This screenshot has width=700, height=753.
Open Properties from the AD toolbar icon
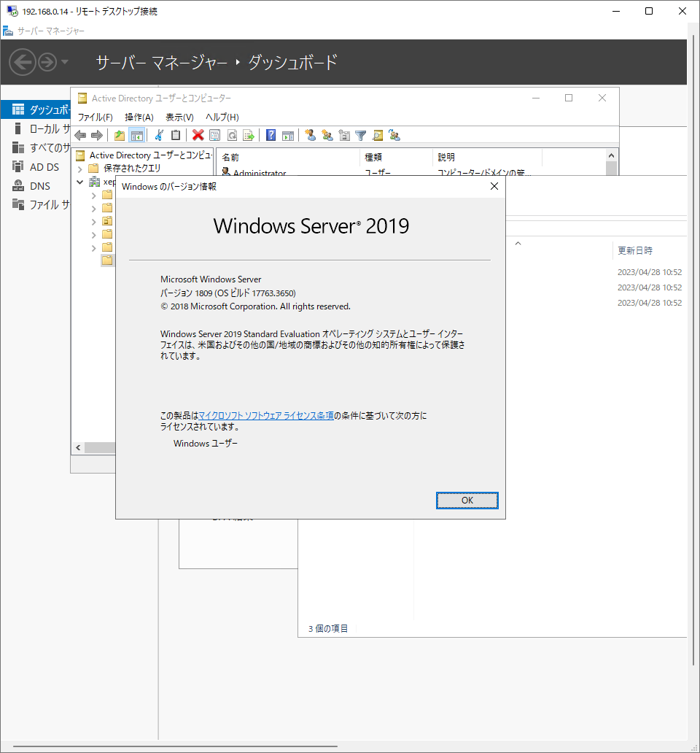pos(215,136)
